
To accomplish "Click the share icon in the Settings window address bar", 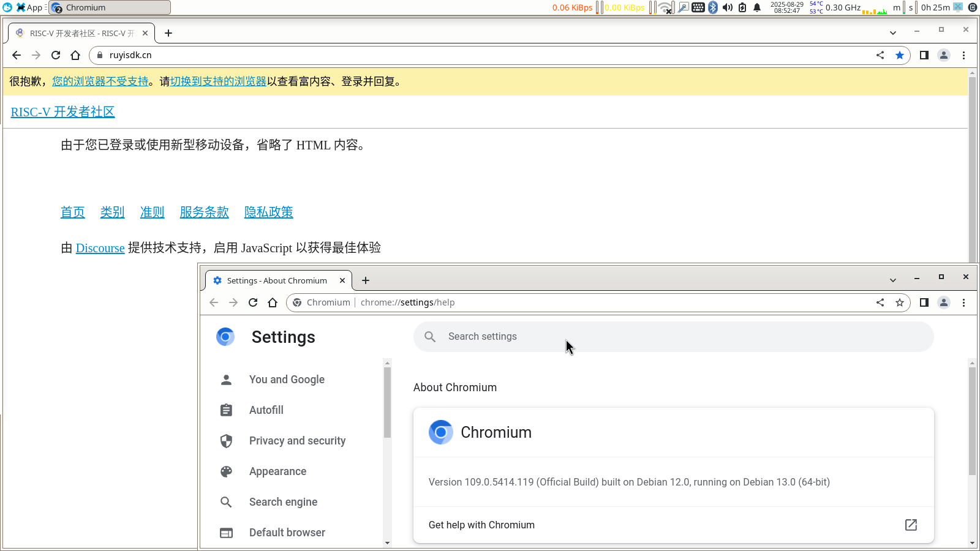I will click(x=880, y=302).
